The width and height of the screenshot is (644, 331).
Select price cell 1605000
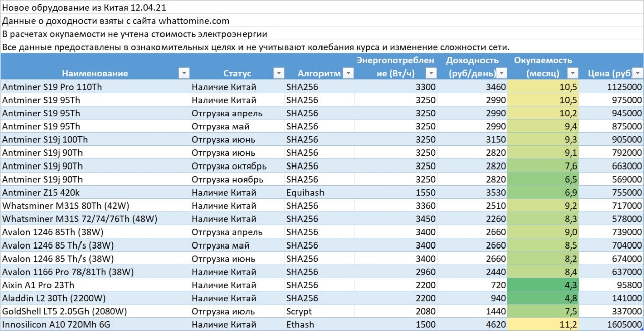click(611, 324)
